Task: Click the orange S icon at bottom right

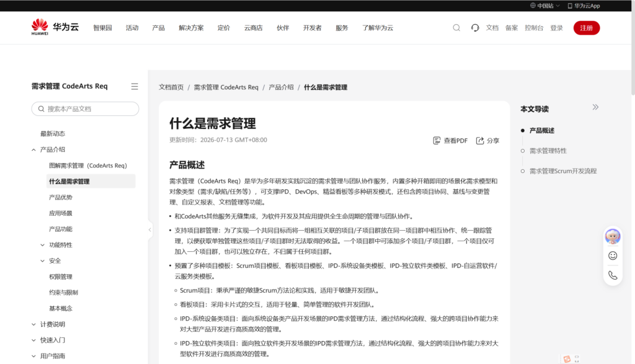Action: [x=567, y=359]
